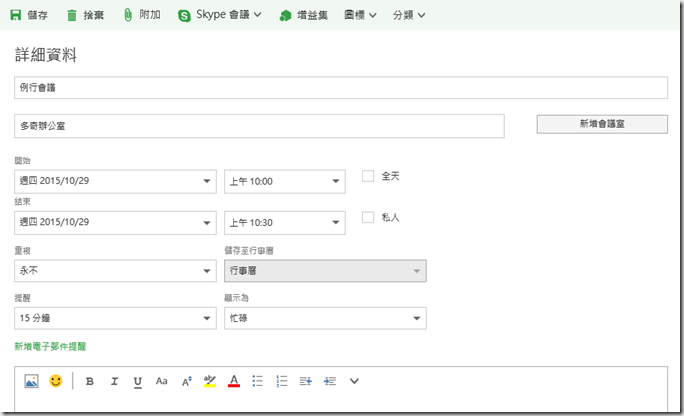Click the Discard (捨棄) trash icon

72,15
